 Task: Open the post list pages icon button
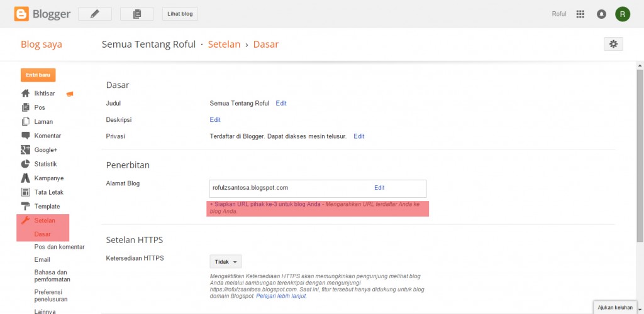click(136, 14)
